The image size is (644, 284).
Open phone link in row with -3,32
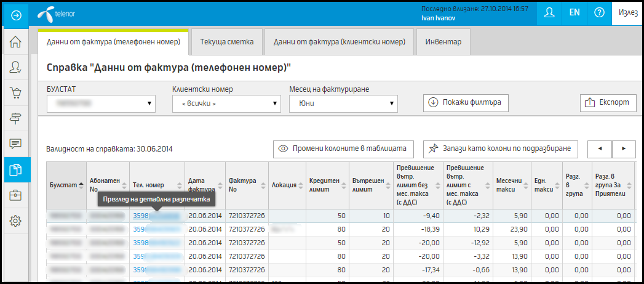pos(156,256)
